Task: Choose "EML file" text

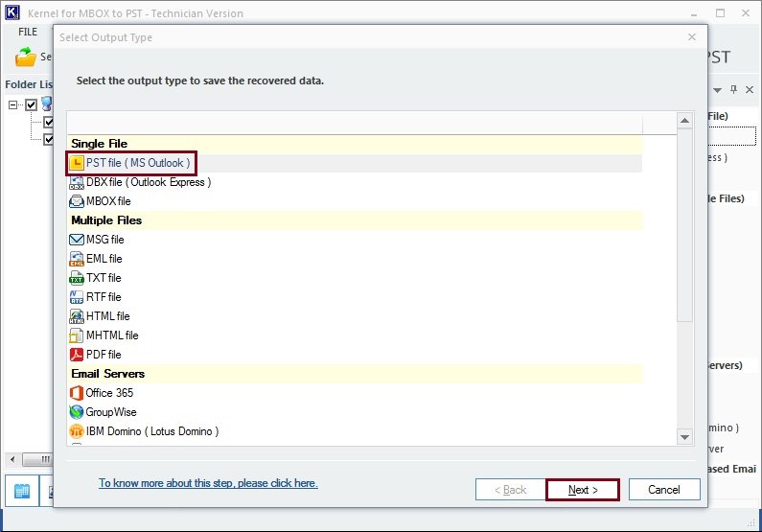Action: (x=104, y=259)
